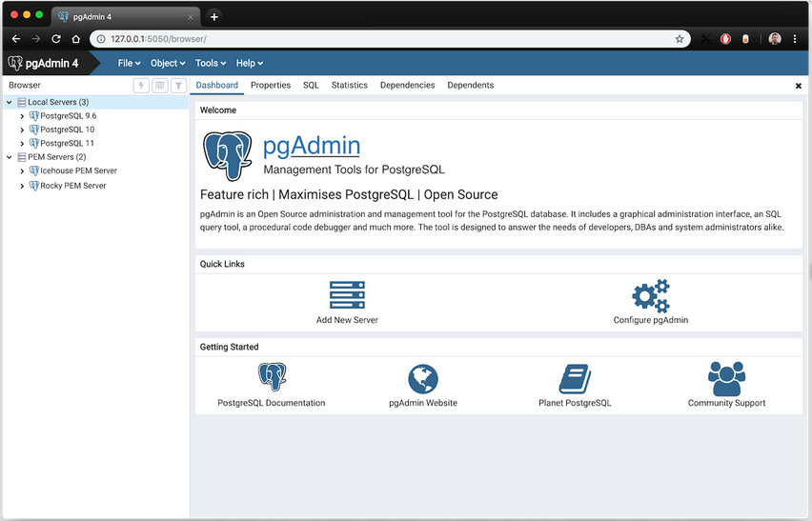Image resolution: width=812 pixels, height=521 pixels.
Task: Click the Rocky PEM Server icon
Action: click(x=34, y=185)
